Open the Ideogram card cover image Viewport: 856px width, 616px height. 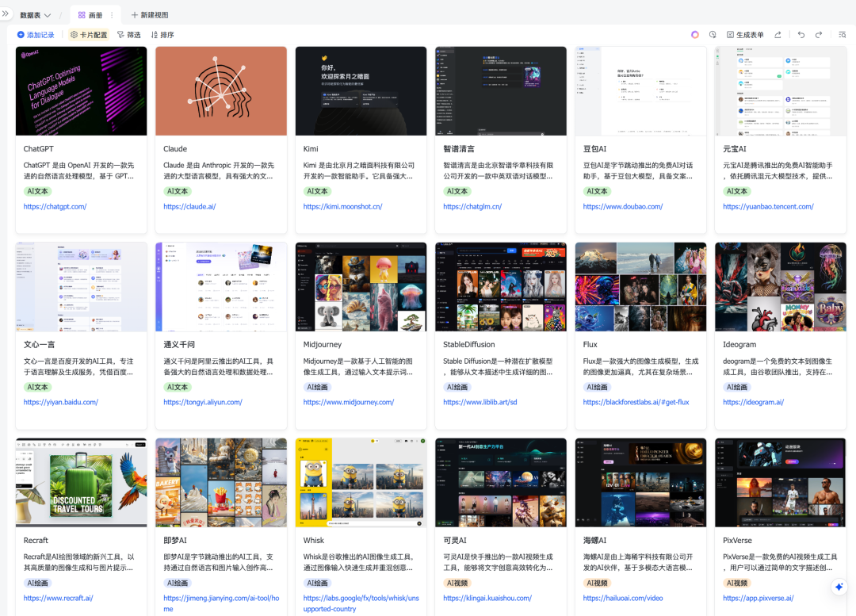[781, 287]
